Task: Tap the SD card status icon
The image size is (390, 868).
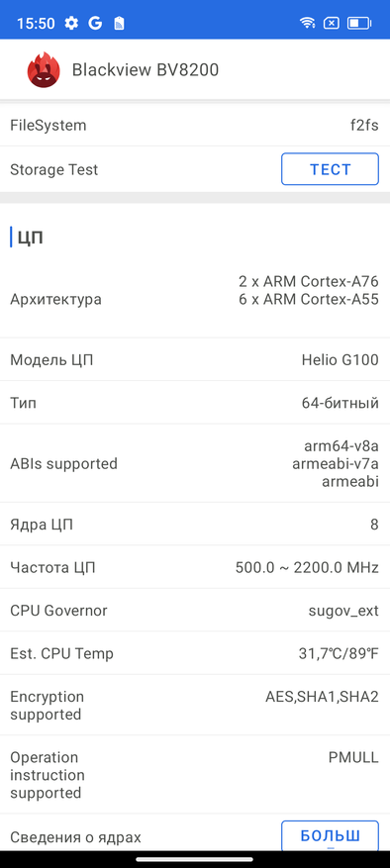Action: pyautogui.click(x=119, y=23)
